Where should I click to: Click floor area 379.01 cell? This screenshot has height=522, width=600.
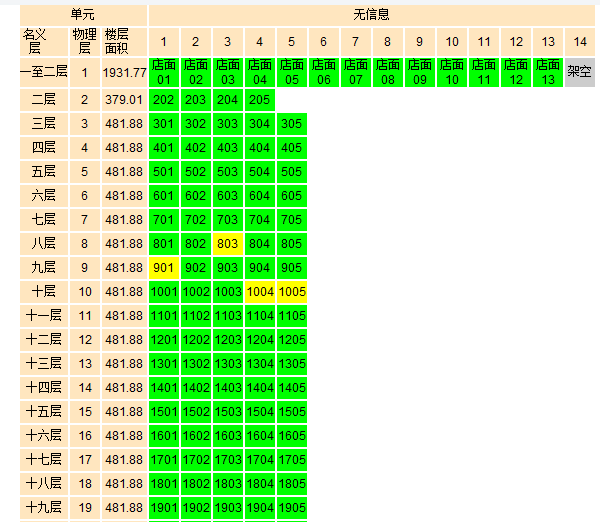coord(124,100)
